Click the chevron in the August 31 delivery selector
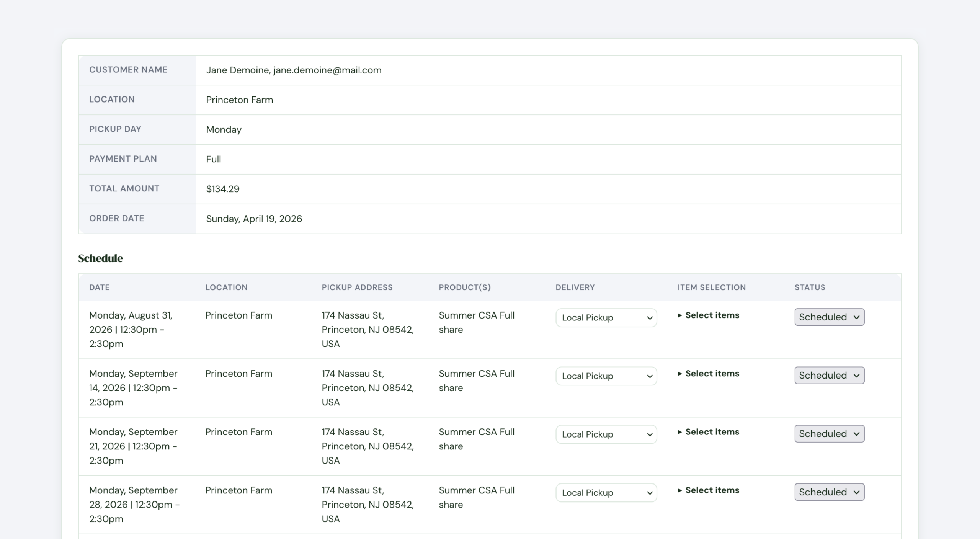 [650, 317]
